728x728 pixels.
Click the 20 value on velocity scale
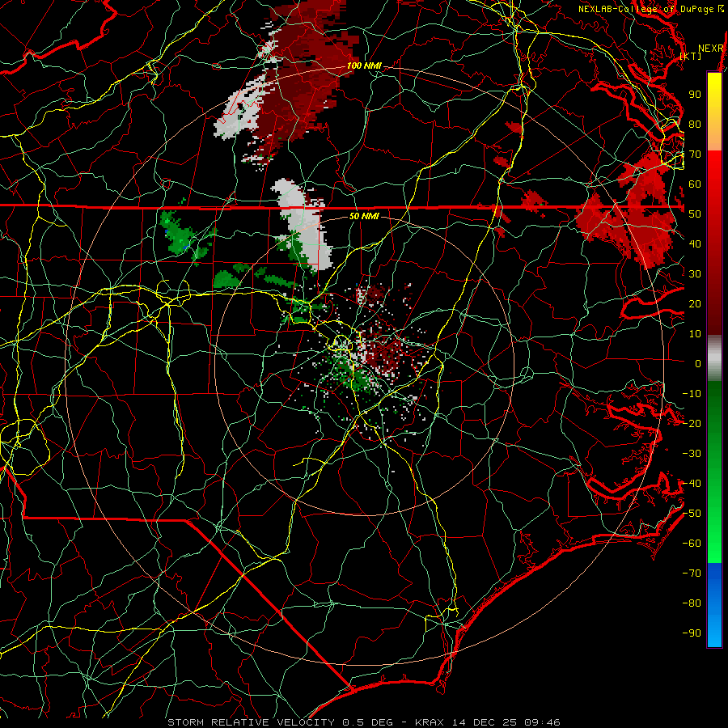695,303
